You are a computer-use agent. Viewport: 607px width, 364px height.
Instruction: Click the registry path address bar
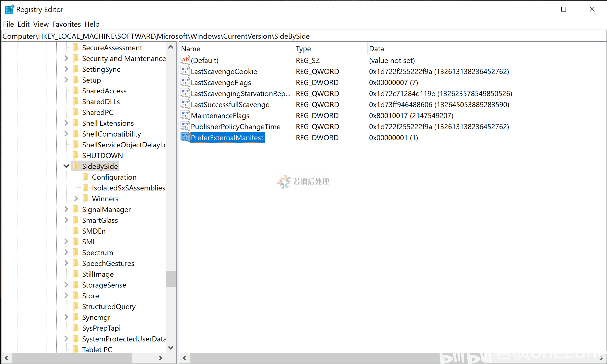304,36
